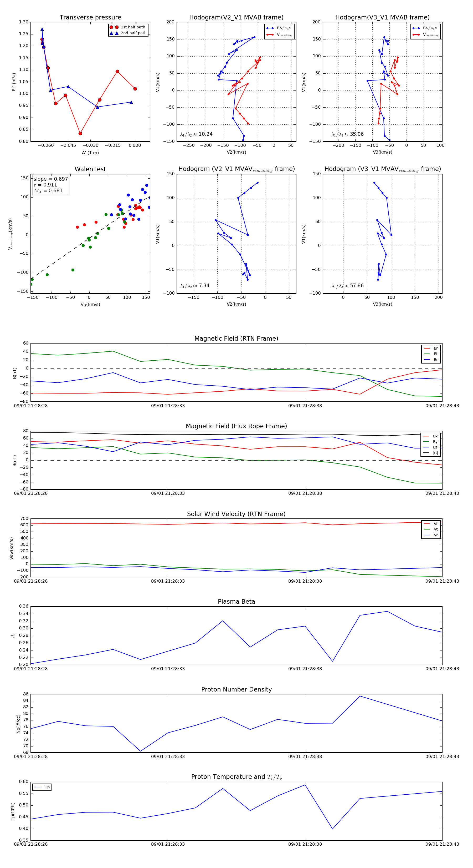Click 'Vr' legend entry in velocity plot
Image resolution: width=473 pixels, height=868 pixels.
click(431, 524)
